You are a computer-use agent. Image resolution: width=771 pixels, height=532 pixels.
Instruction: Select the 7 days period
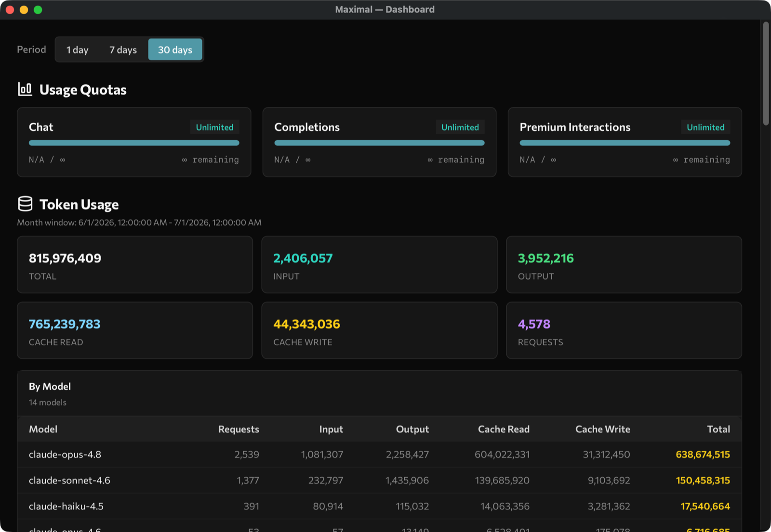click(123, 50)
